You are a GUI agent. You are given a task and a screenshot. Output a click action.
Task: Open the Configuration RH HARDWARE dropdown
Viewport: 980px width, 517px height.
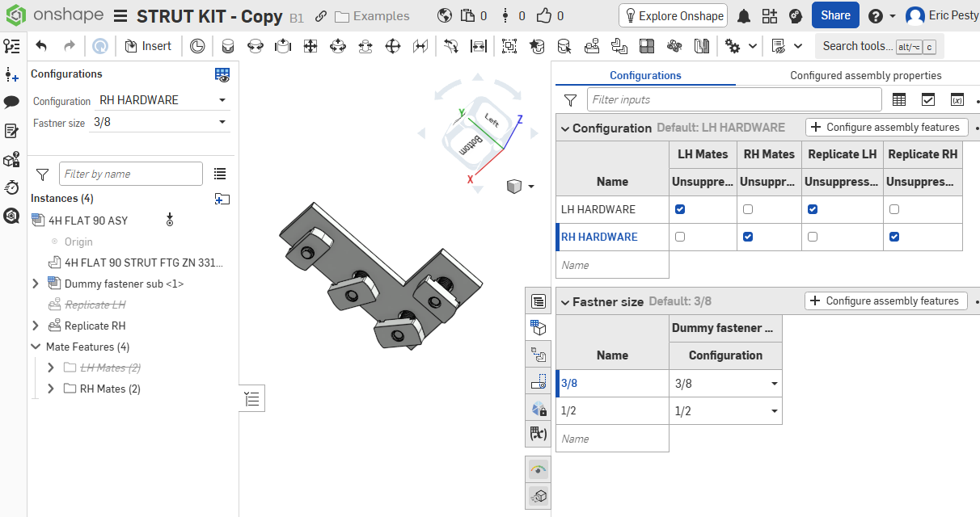(162, 101)
